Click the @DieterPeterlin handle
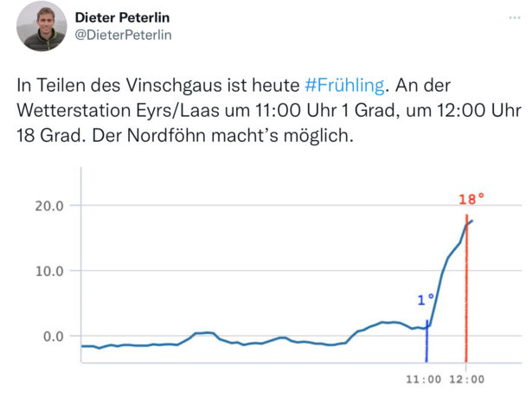This screenshot has height=399, width=532. click(x=123, y=35)
